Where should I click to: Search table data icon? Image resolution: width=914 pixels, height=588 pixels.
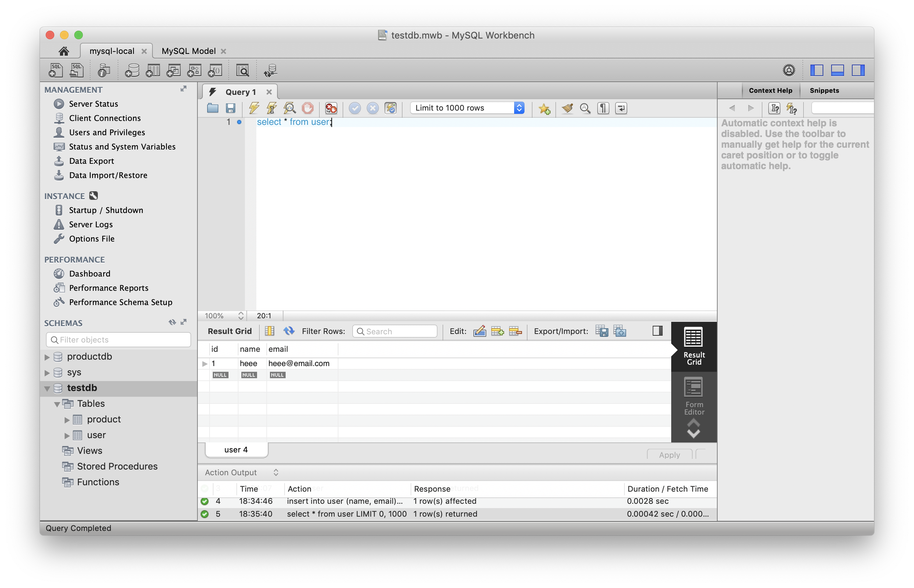pos(242,71)
